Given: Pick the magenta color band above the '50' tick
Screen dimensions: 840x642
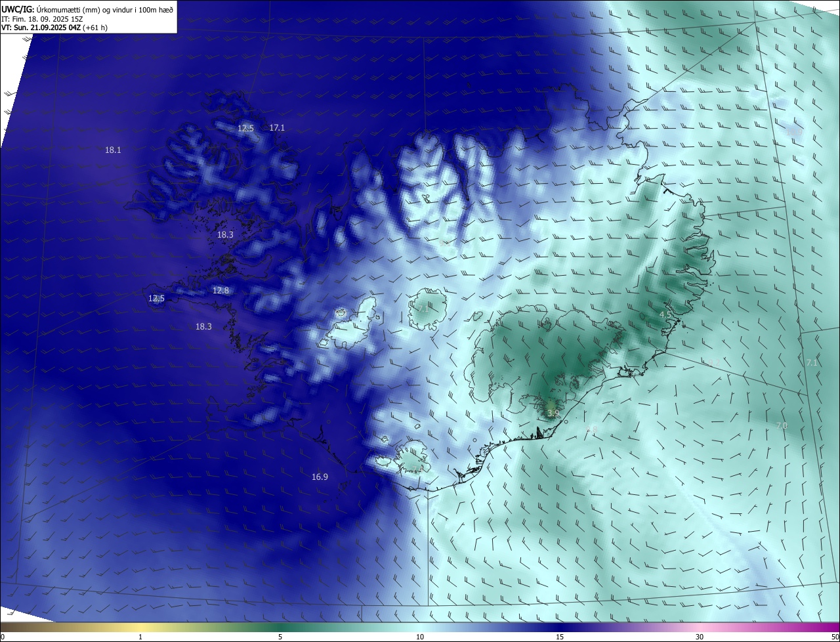Looking at the screenshot, I should [833, 627].
